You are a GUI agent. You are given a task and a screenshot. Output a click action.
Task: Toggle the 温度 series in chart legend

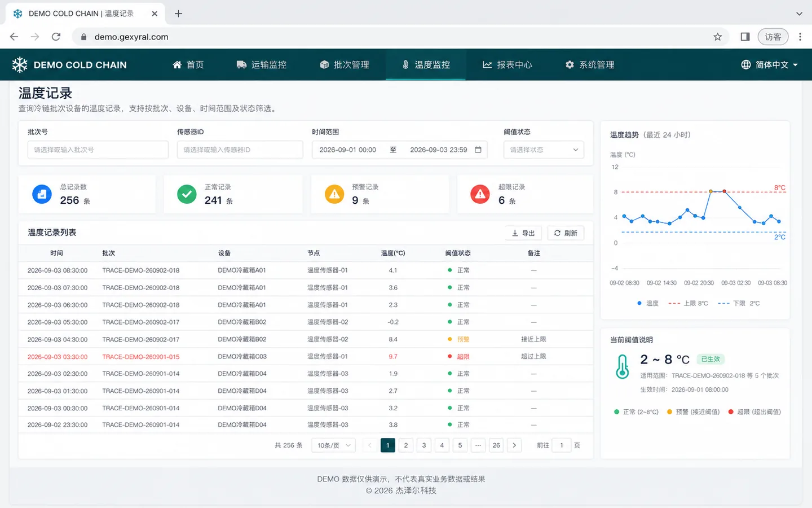click(647, 304)
